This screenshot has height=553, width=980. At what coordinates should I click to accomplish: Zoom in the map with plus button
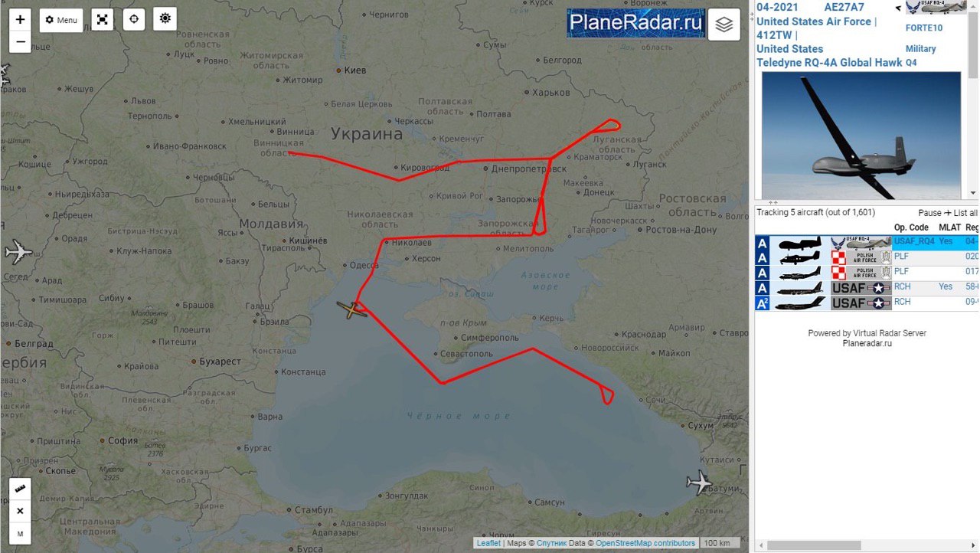point(20,19)
